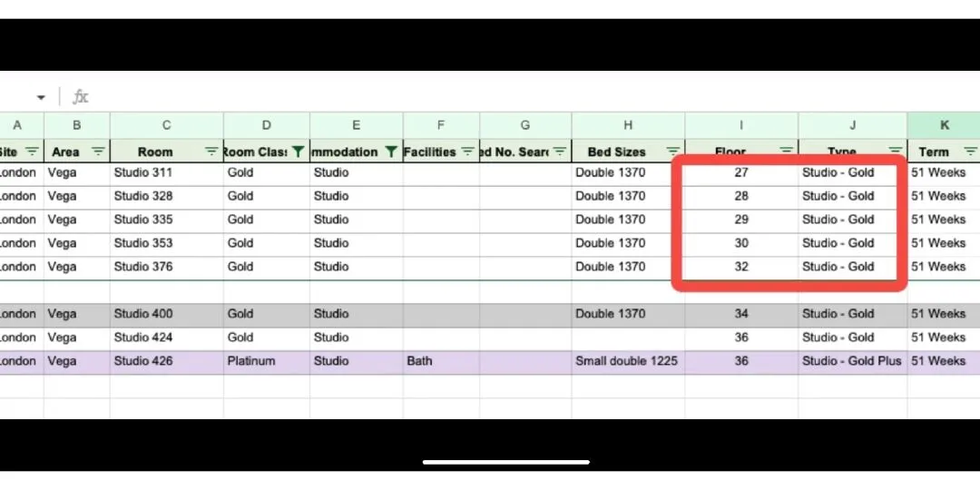Select the Studio 376 cell
The width and height of the screenshot is (980, 490).
click(166, 267)
